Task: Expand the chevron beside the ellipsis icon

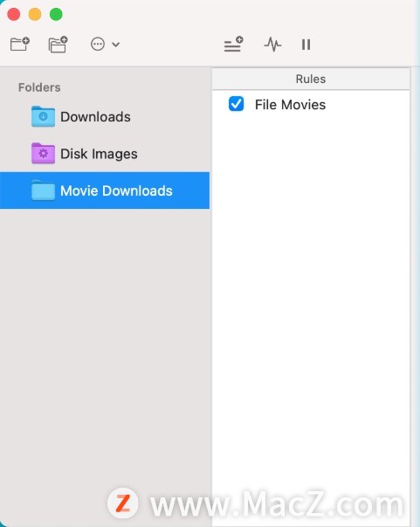Action: [116, 45]
